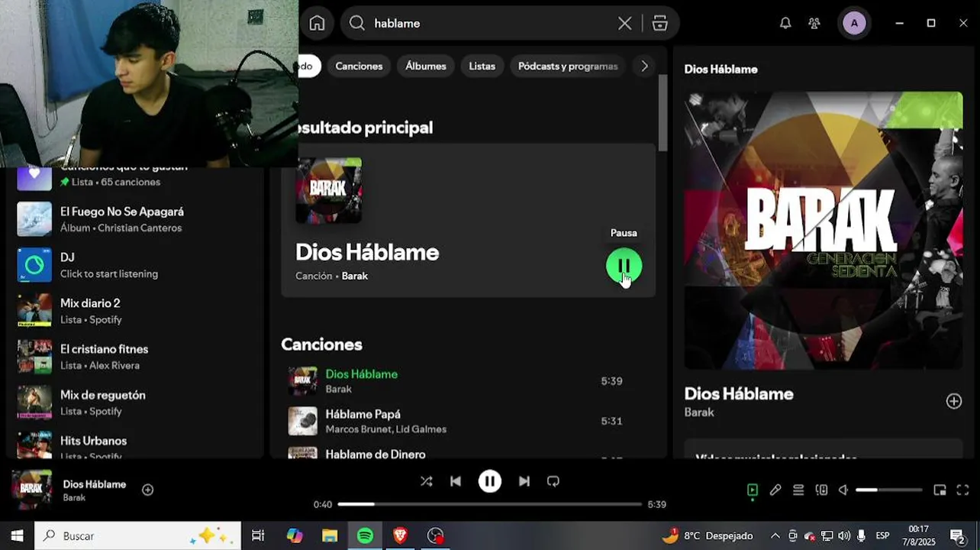Open the play queue
980x550 pixels.
798,490
